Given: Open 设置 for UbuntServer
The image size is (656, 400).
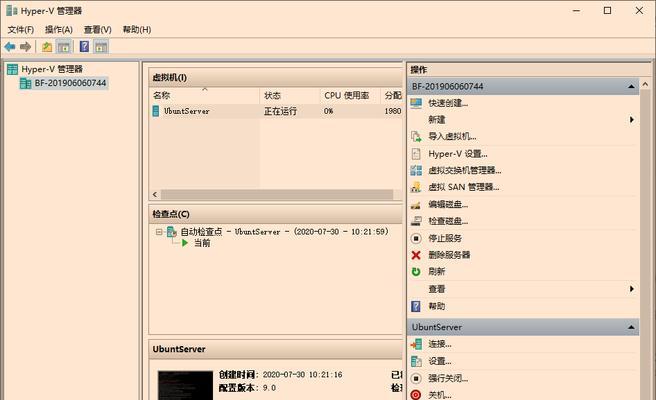Looking at the screenshot, I should 439,361.
